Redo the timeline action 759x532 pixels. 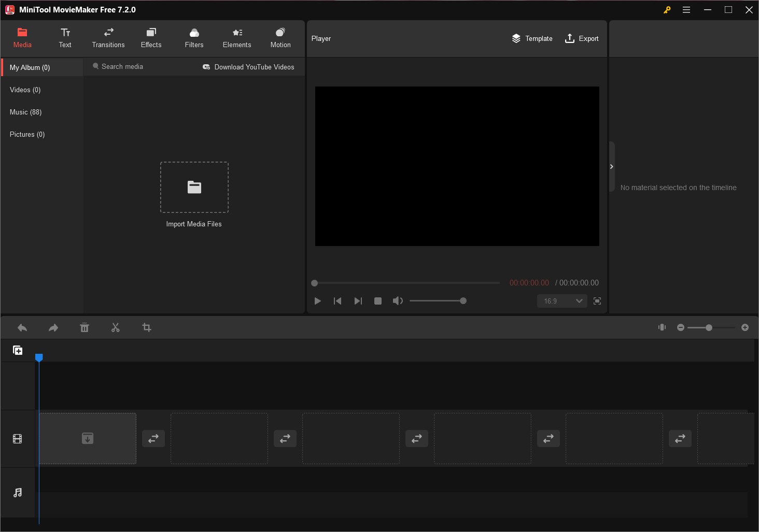(53, 327)
